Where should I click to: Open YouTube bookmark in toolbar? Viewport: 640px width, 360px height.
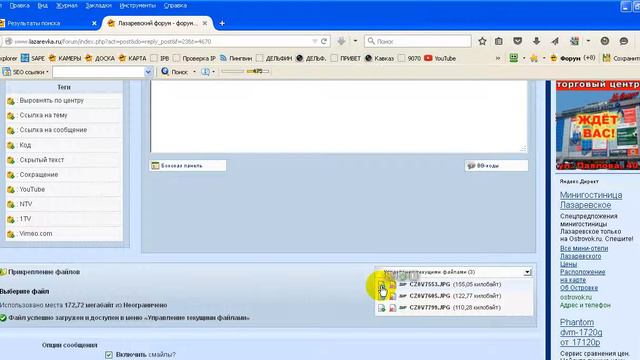click(x=440, y=58)
